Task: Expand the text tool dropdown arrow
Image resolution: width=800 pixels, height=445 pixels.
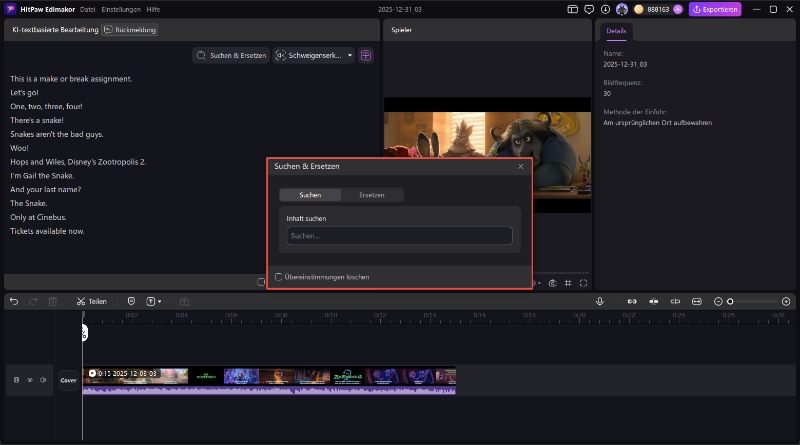Action: point(158,301)
